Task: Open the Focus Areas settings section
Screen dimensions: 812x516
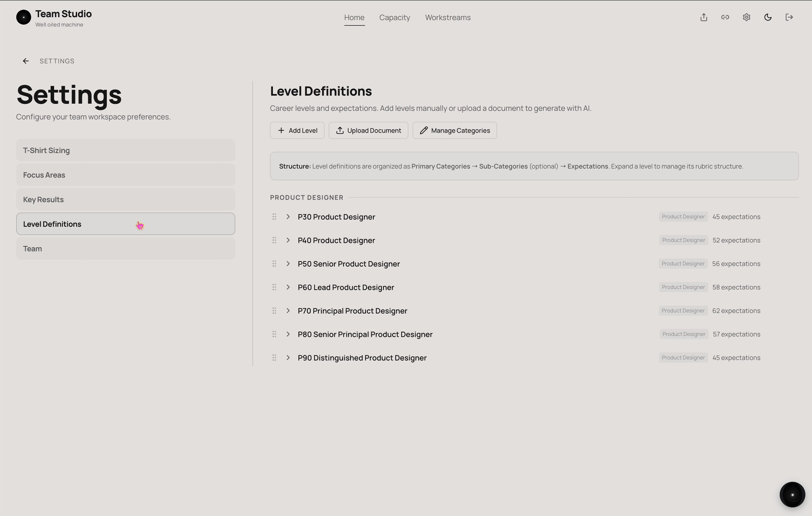Action: click(125, 174)
